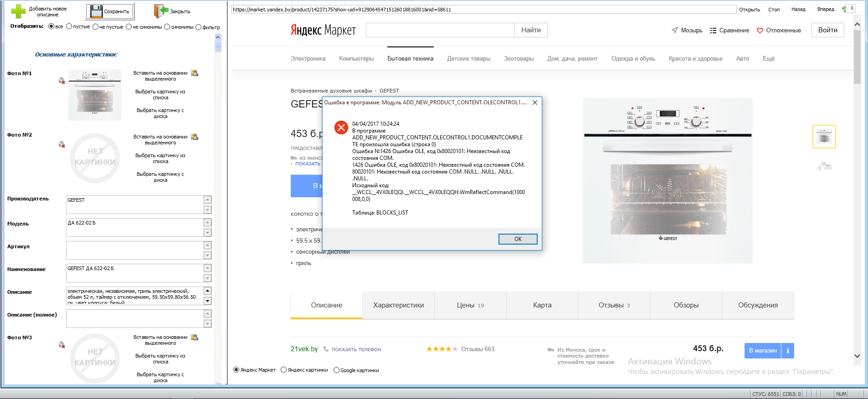Screen dimensions: 868x399
Task: Delete the Фото №3 picture
Action: (62, 345)
